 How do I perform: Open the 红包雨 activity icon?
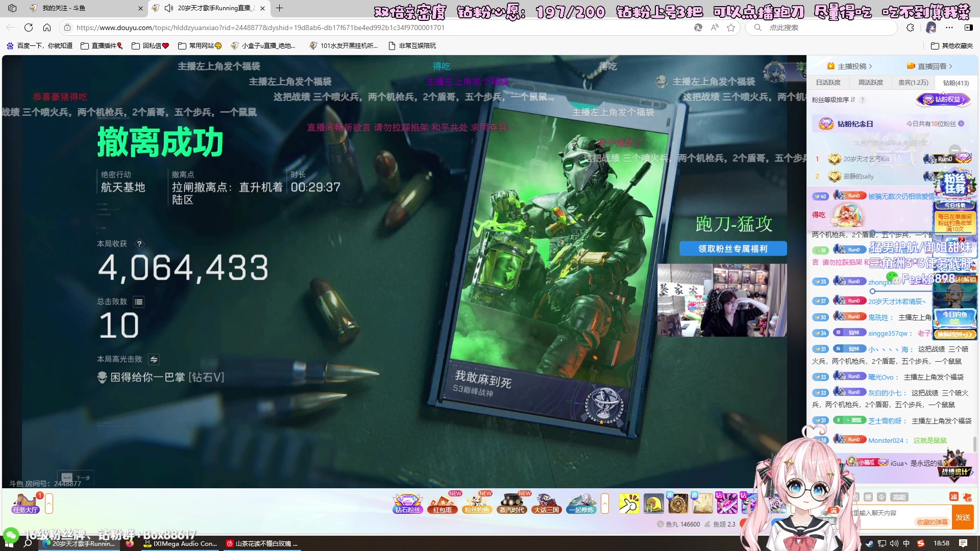(x=443, y=504)
